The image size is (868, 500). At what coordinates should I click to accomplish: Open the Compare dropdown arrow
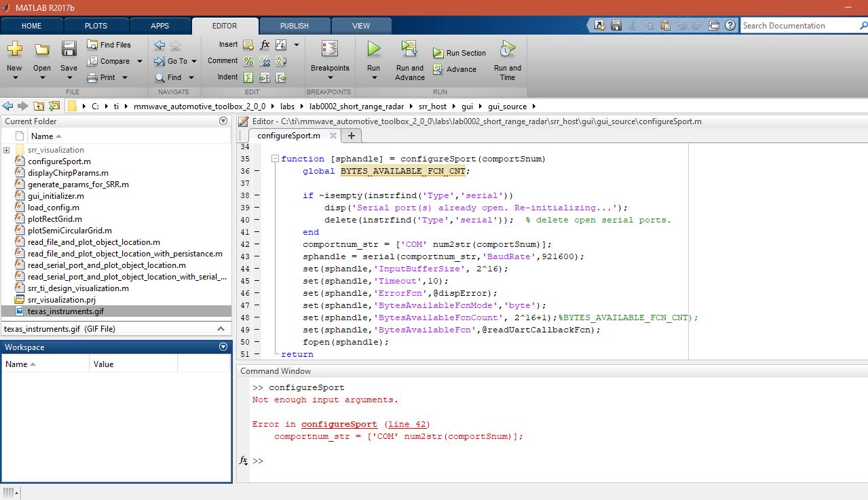(x=140, y=61)
